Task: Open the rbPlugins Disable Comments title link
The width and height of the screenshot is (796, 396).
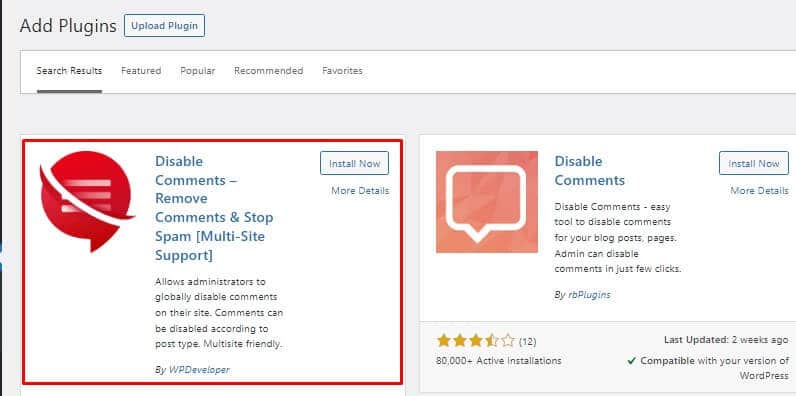Action: tap(589, 171)
